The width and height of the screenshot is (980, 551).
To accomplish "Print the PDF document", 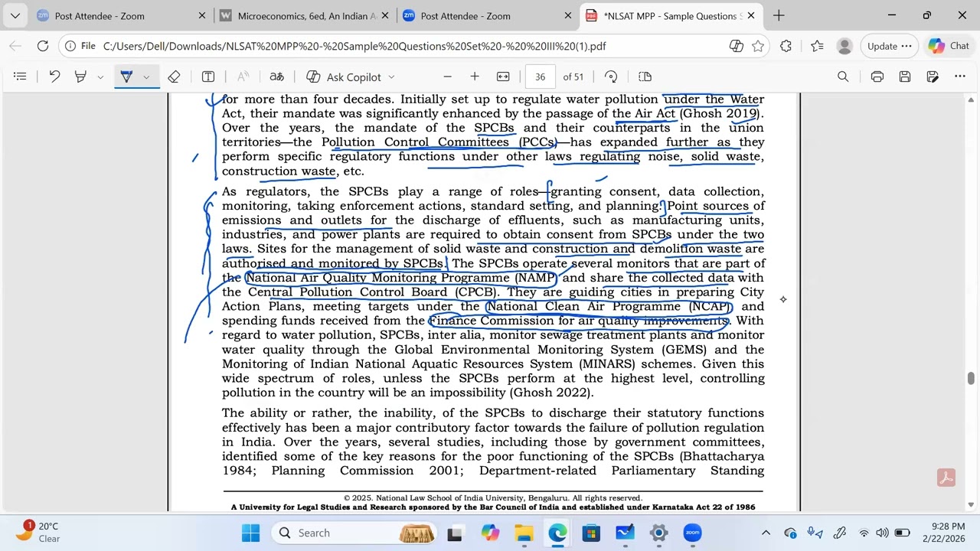I will [x=877, y=77].
